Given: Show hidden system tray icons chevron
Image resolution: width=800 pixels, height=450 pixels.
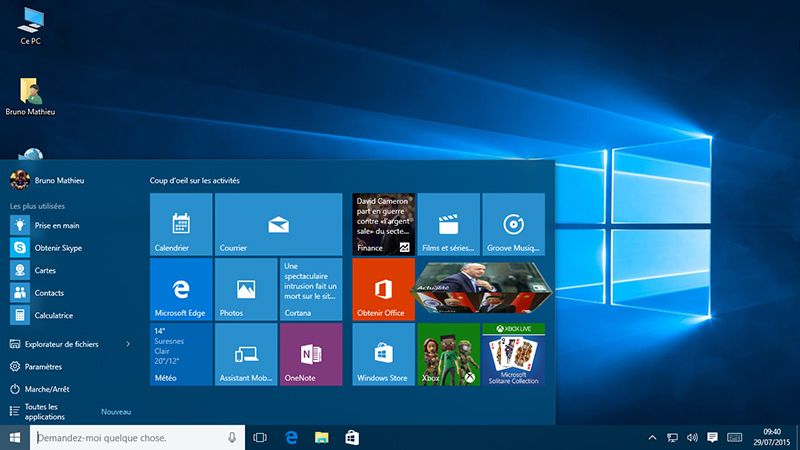Looking at the screenshot, I should [653, 438].
